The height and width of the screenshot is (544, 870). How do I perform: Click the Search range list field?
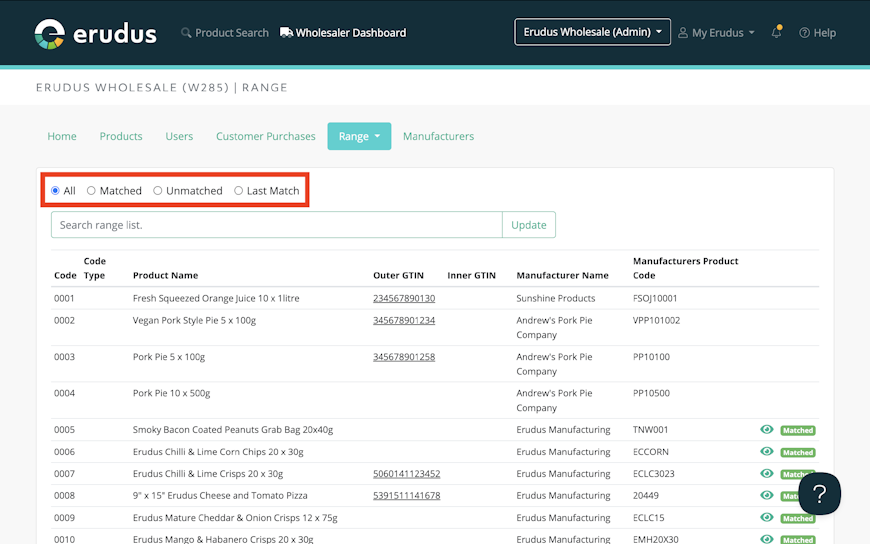(x=277, y=225)
